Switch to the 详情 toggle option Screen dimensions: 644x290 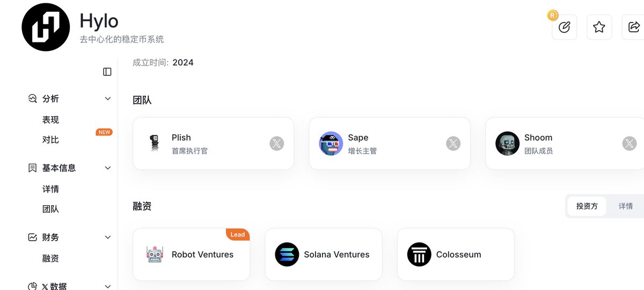[625, 206]
